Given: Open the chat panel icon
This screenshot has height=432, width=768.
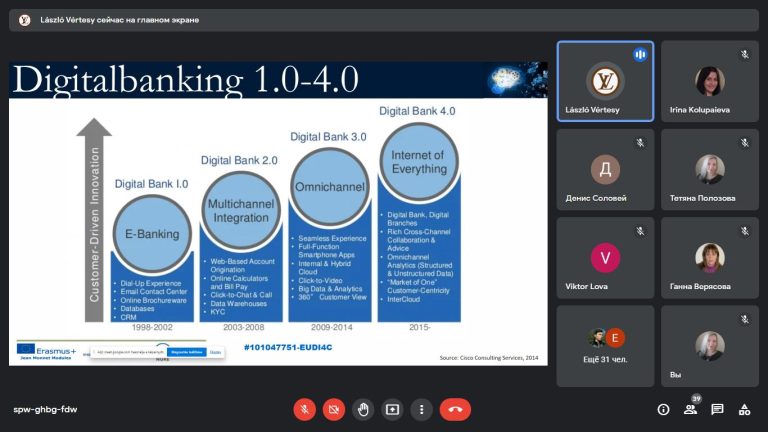Looking at the screenshot, I should click(x=717, y=409).
